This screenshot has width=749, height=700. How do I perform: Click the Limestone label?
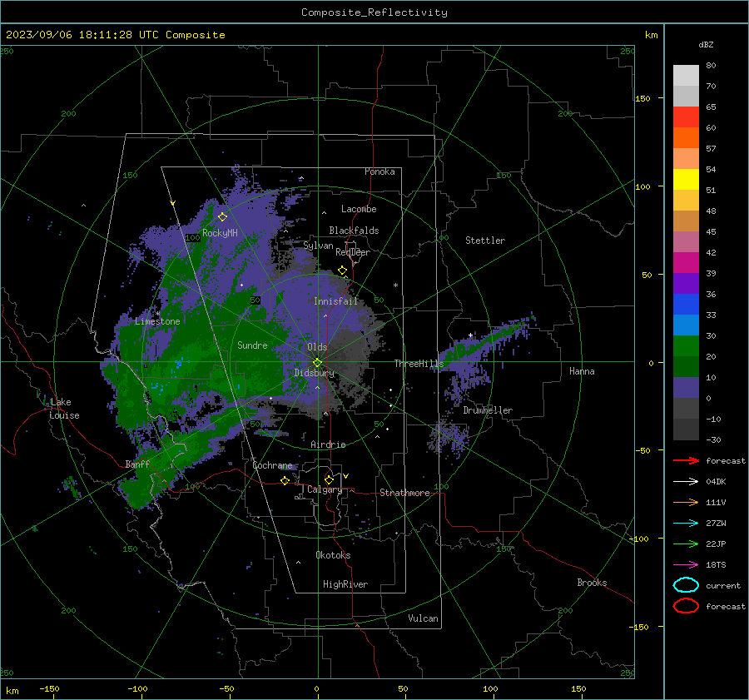157,321
